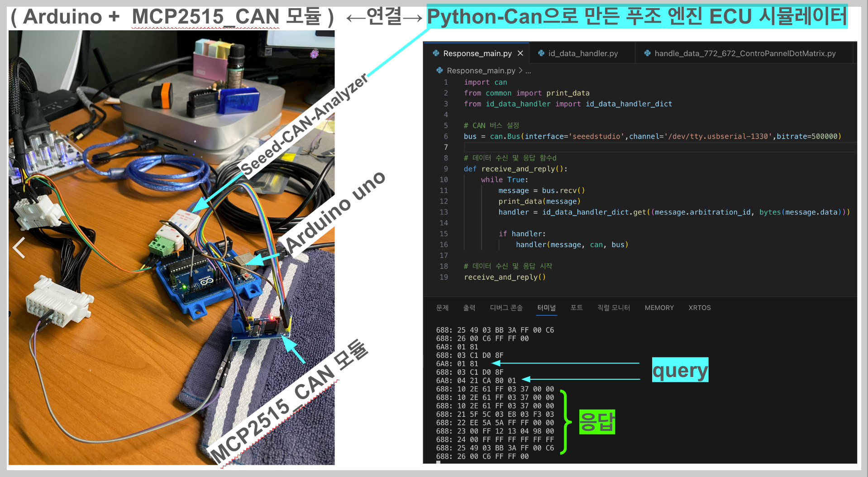Screen dimensions: 868x477
Task: Open the MEMORY panel tab
Action: tap(659, 308)
